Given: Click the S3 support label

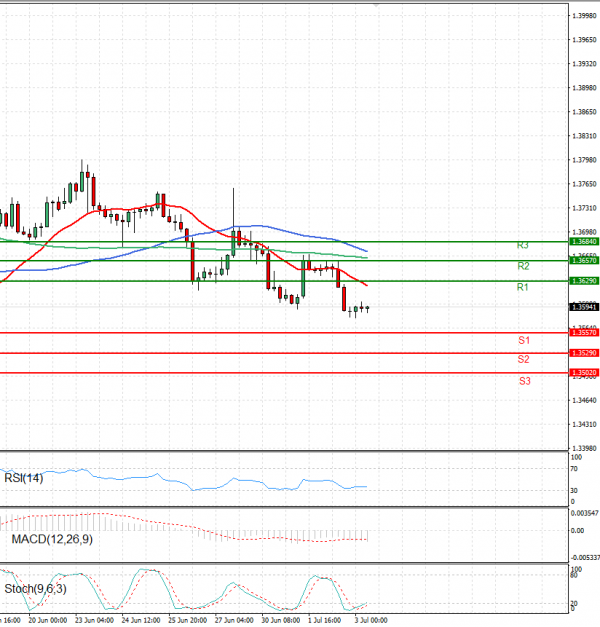Looking at the screenshot, I should 525,381.
